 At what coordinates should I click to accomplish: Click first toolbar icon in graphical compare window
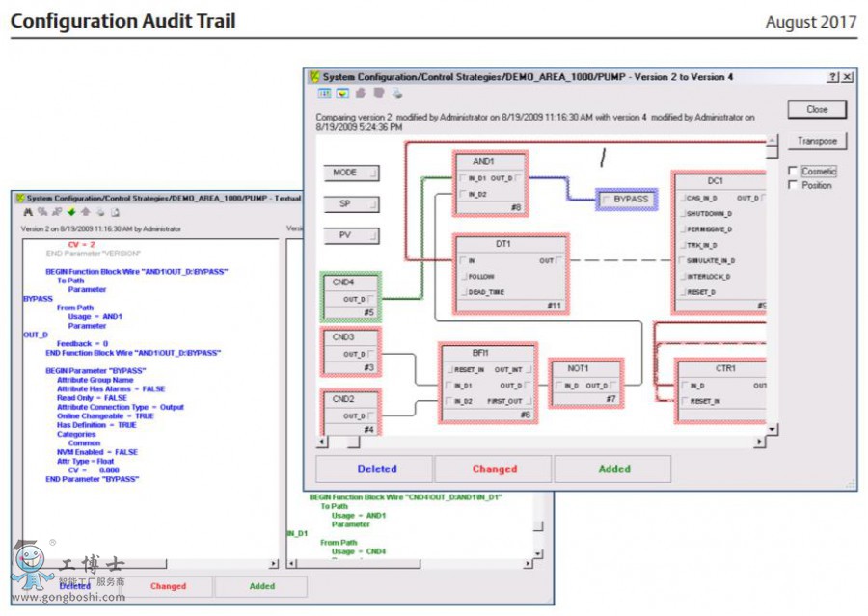tap(324, 94)
